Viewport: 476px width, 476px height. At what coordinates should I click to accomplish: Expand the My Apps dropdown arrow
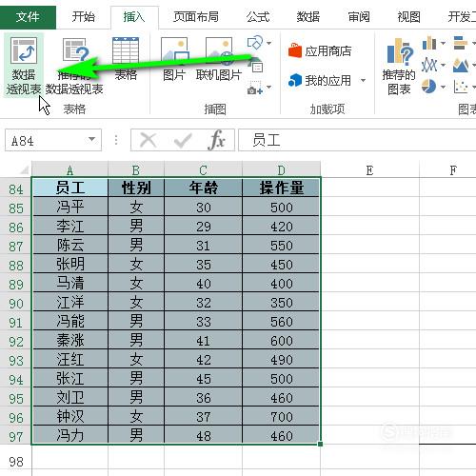click(x=364, y=81)
